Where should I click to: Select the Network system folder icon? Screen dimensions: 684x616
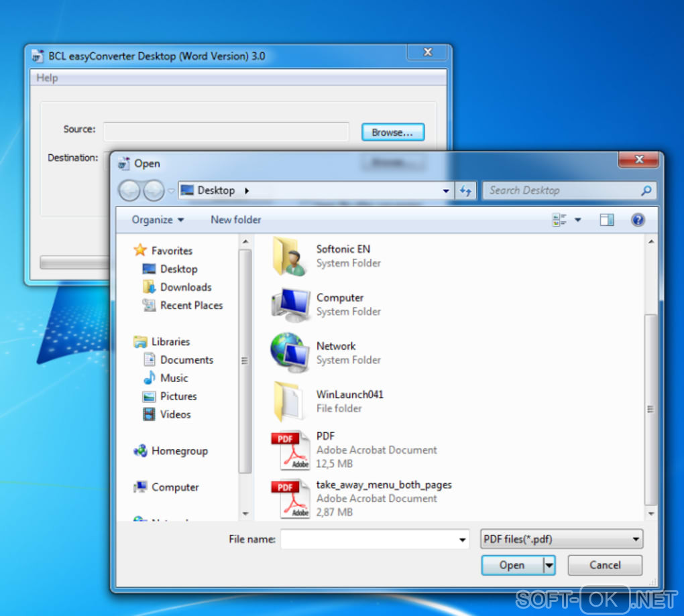(289, 352)
